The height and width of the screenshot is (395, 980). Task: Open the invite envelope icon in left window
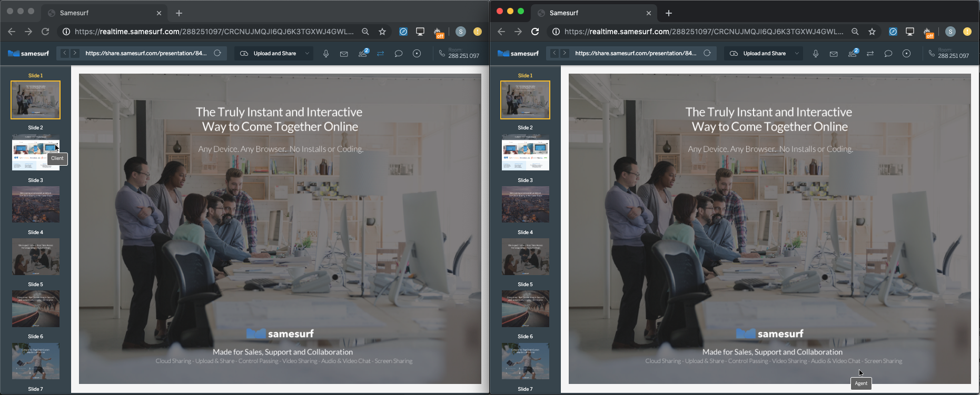(x=344, y=54)
